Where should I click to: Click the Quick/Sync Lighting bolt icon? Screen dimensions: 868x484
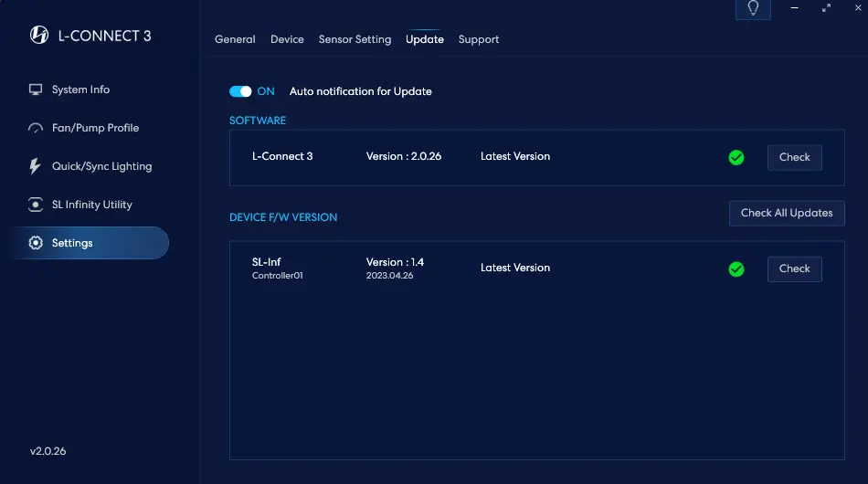pos(35,166)
